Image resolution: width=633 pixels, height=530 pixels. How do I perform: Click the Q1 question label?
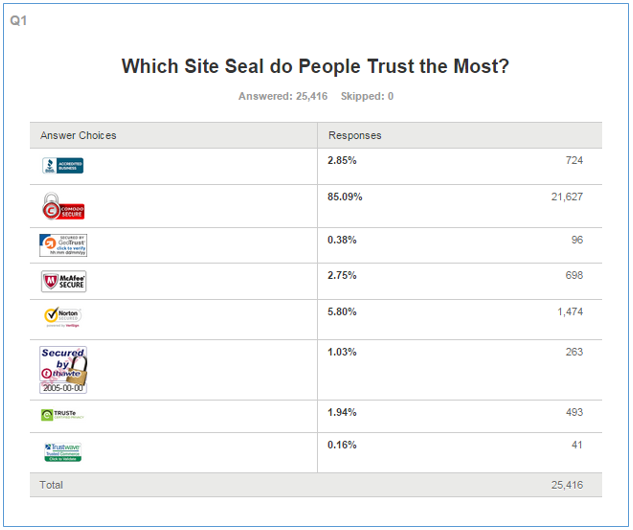click(18, 21)
